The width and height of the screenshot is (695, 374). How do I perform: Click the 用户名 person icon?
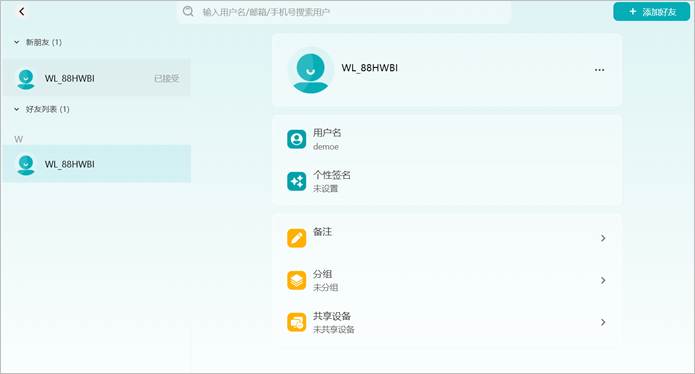pos(297,139)
